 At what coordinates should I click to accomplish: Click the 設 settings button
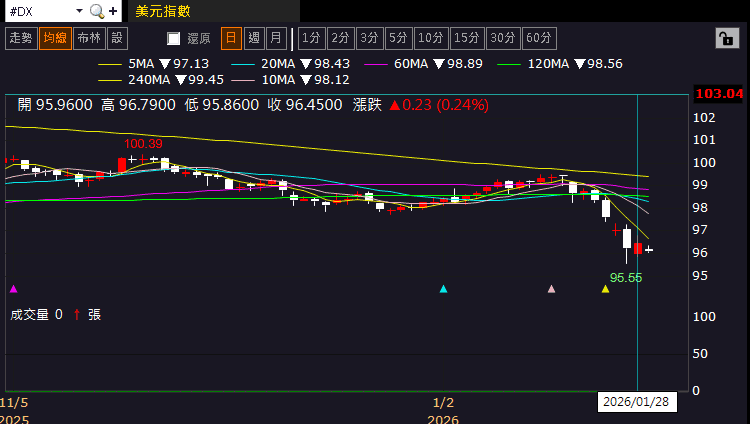click(x=117, y=38)
